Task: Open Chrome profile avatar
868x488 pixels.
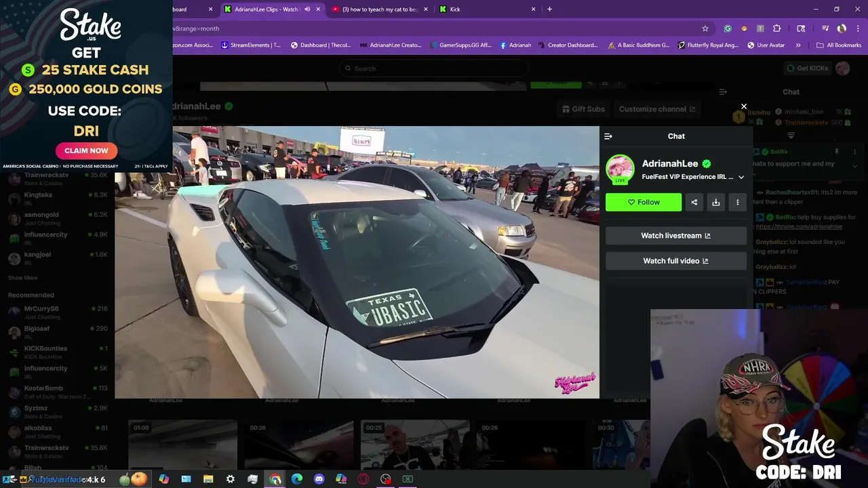Action: [842, 28]
